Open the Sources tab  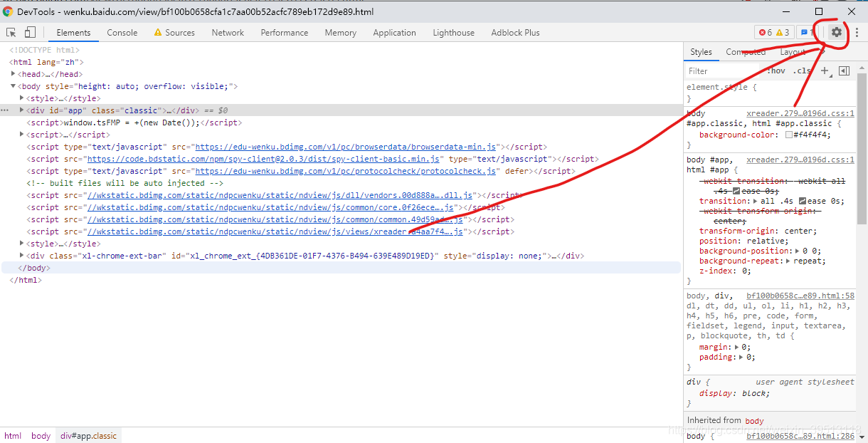coord(174,33)
